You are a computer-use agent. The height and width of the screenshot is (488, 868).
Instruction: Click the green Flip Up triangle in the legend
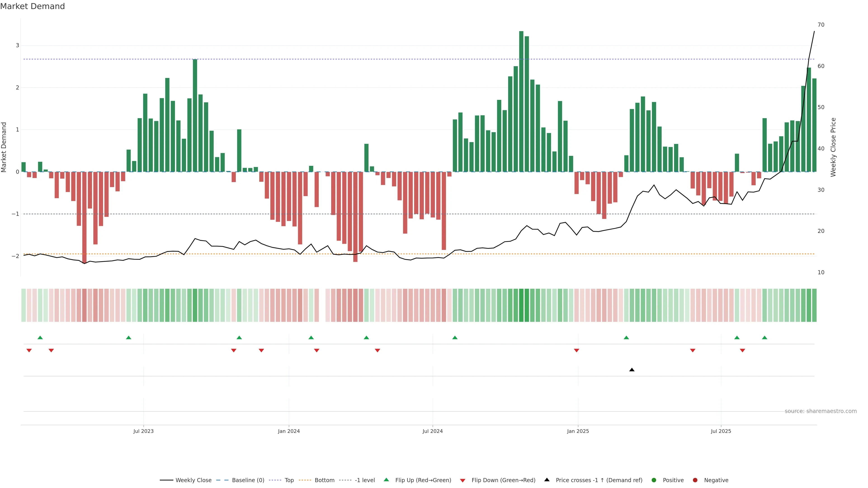point(387,480)
